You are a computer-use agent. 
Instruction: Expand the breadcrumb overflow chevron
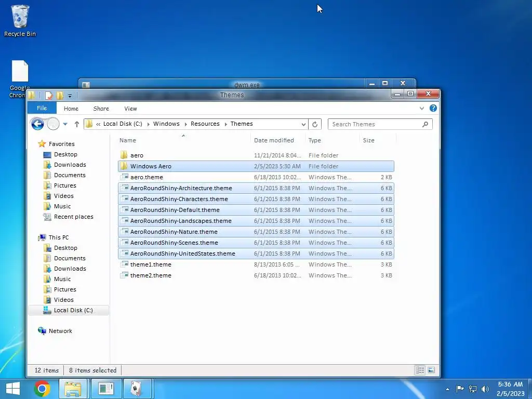click(x=98, y=124)
